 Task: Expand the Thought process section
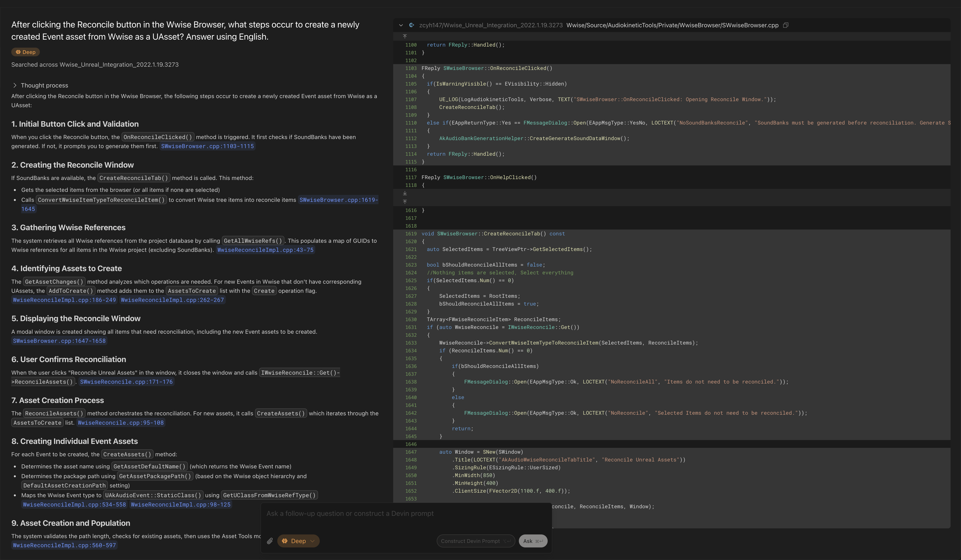tap(15, 85)
